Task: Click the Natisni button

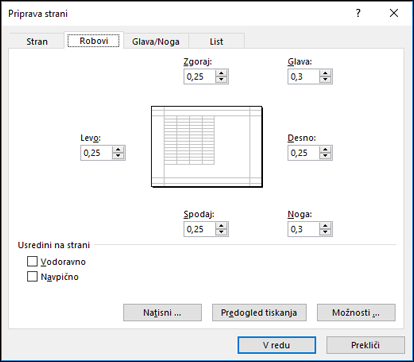Action: (x=162, y=312)
